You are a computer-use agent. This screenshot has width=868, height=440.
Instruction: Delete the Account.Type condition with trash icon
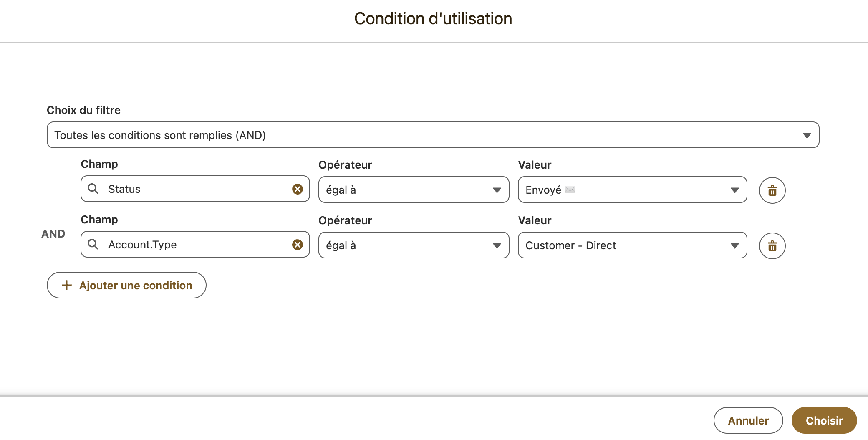click(772, 246)
